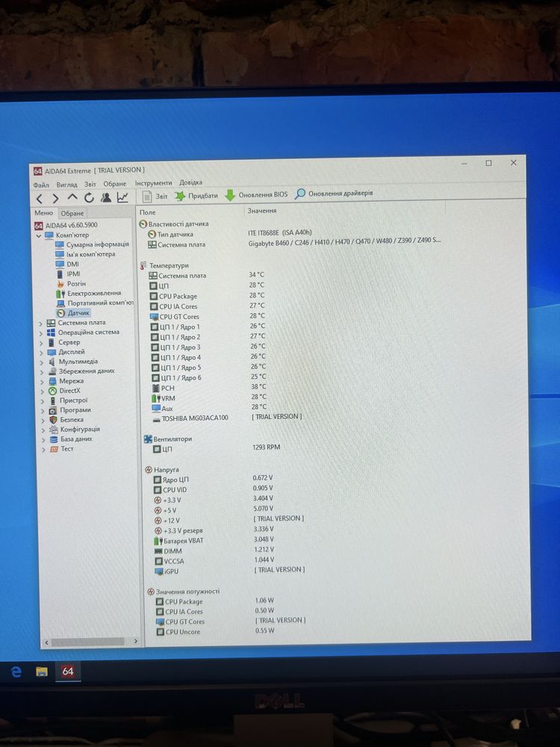Click the Придбати purchase button

(196, 196)
